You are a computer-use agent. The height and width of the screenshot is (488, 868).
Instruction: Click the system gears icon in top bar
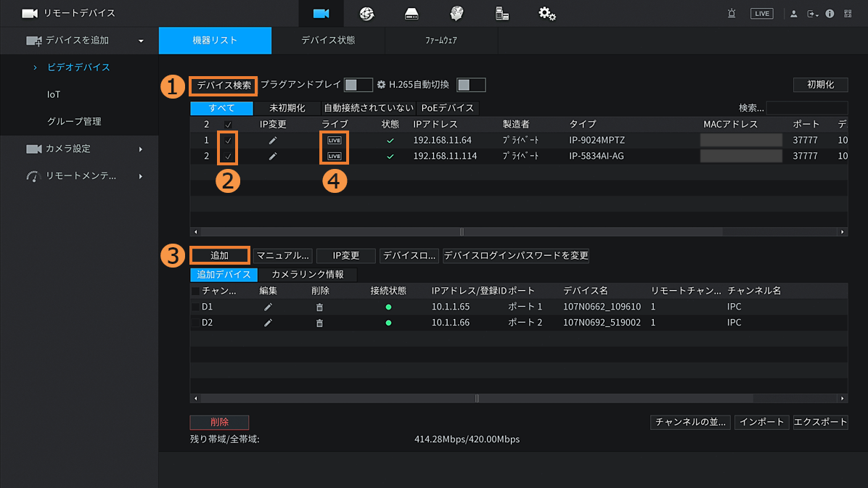(547, 14)
